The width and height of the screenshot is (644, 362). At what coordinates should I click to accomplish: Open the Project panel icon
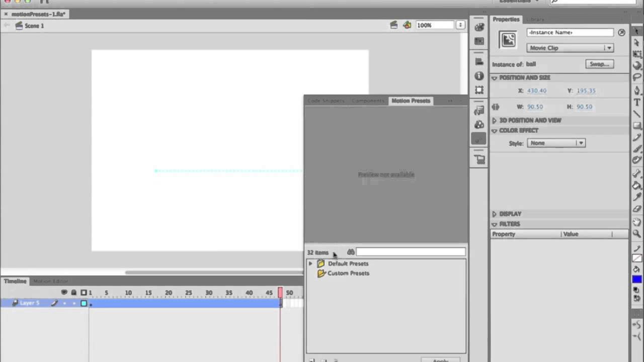coord(479,159)
